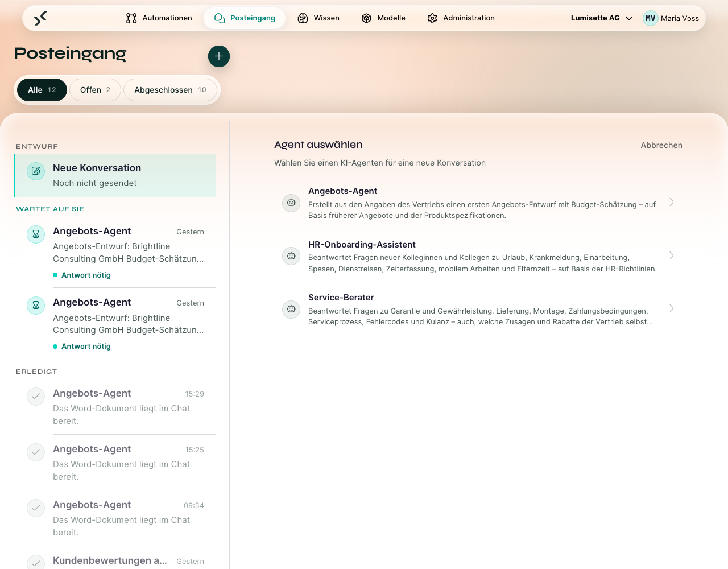Open the Angebots-Agent chevron in agent selection
728x569 pixels.
tap(672, 202)
